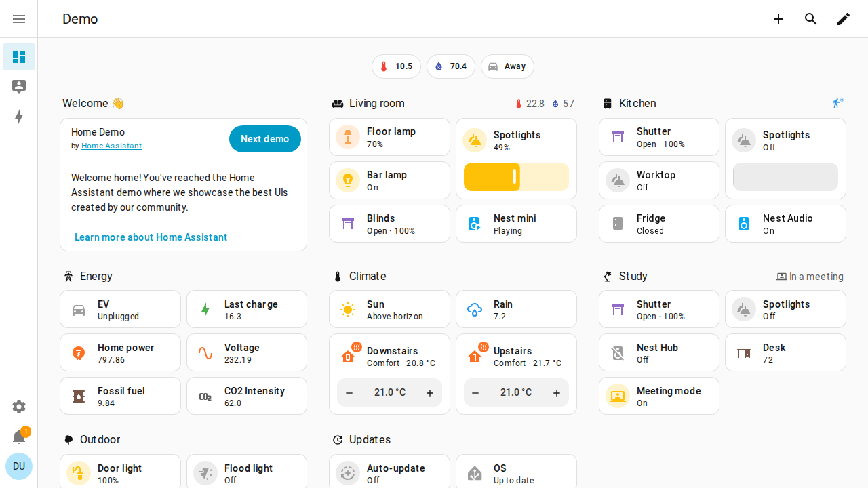Open the Settings gear in sidebar
The height and width of the screenshot is (488, 868).
tap(19, 407)
